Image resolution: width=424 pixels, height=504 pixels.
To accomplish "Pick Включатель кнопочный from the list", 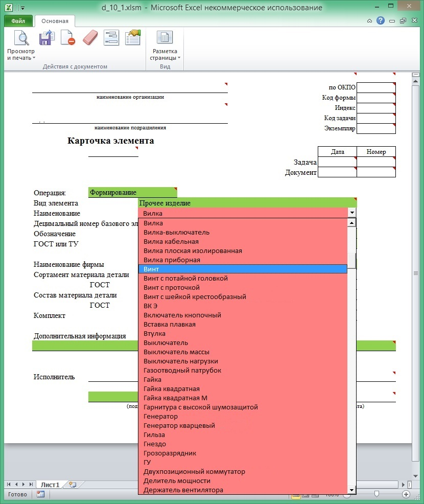I will pyautogui.click(x=243, y=315).
